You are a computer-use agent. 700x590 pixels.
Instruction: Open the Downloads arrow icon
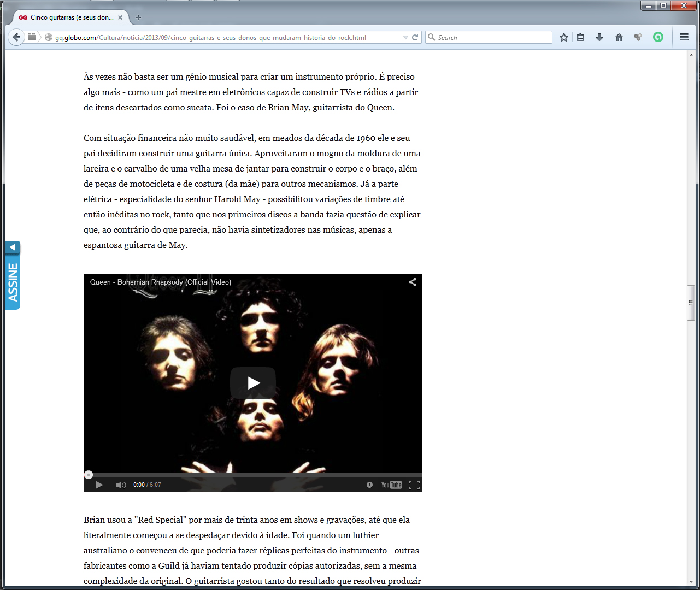(x=599, y=37)
